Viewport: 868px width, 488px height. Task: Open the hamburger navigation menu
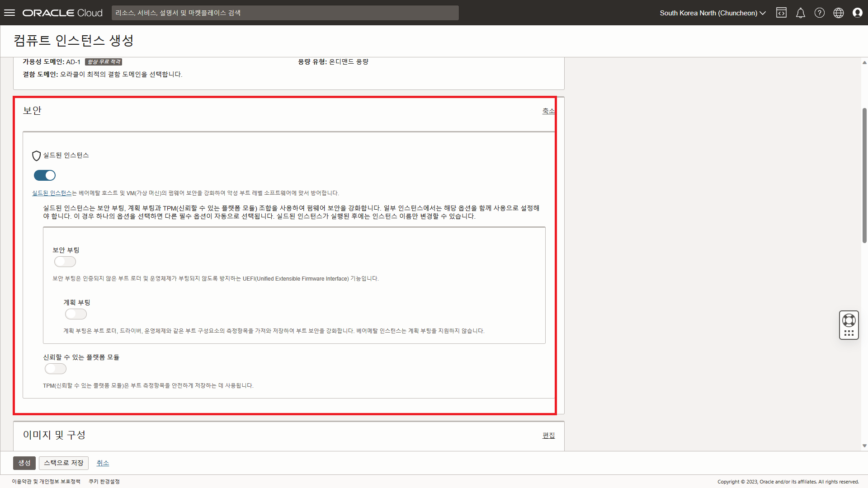9,13
